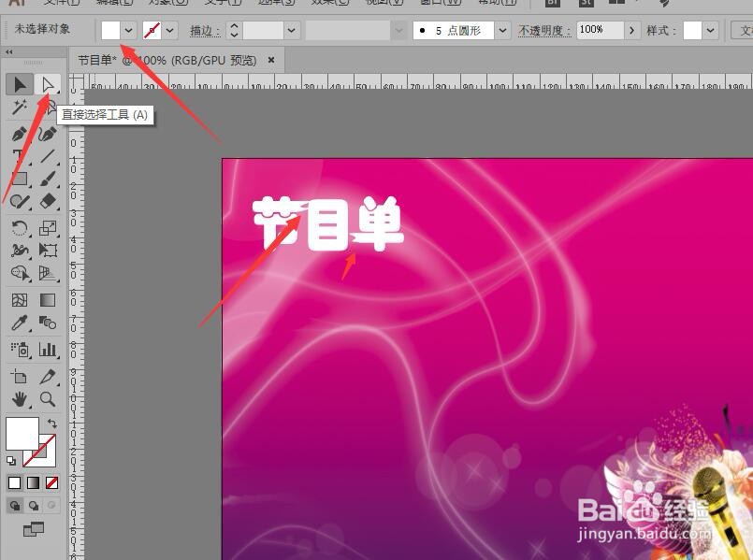The height and width of the screenshot is (560, 753).
Task: Open the stroke color dropdown
Action: tap(167, 30)
